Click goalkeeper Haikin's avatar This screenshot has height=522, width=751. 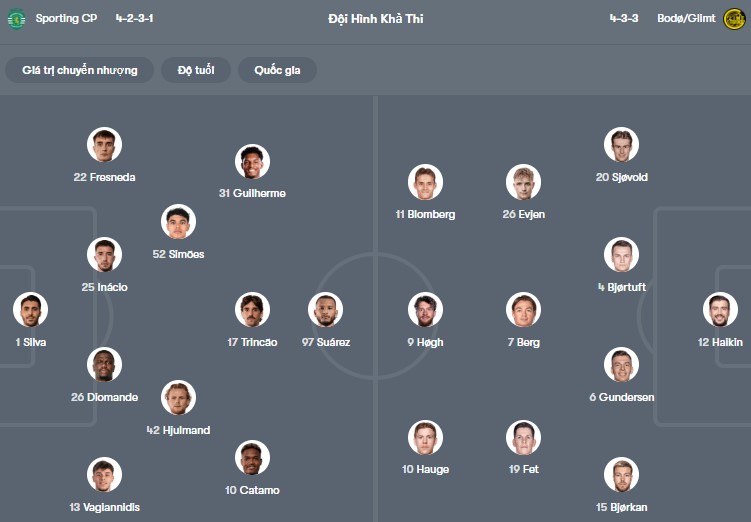720,310
